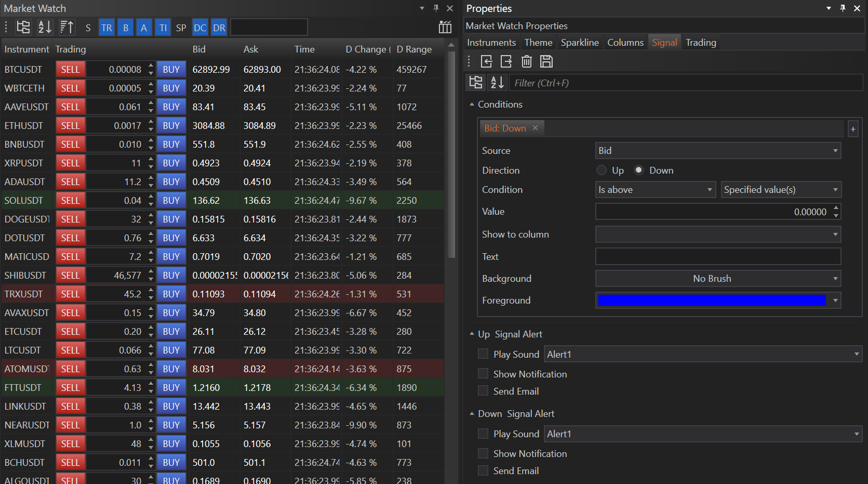
Task: Click the trash delete icon in Properties
Action: click(526, 61)
